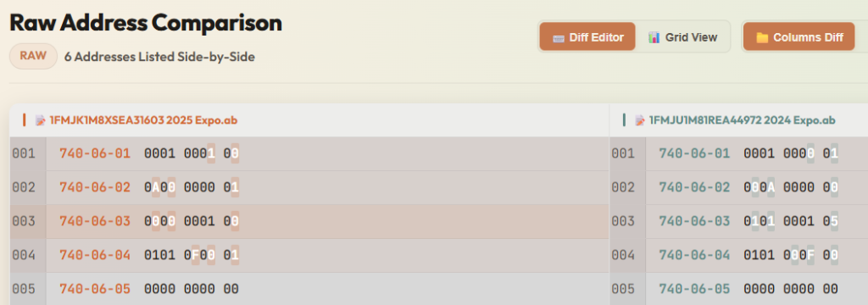Click file icon beside 1FMJK1M8XSEA31603 2025 Expo.ab

(41, 120)
